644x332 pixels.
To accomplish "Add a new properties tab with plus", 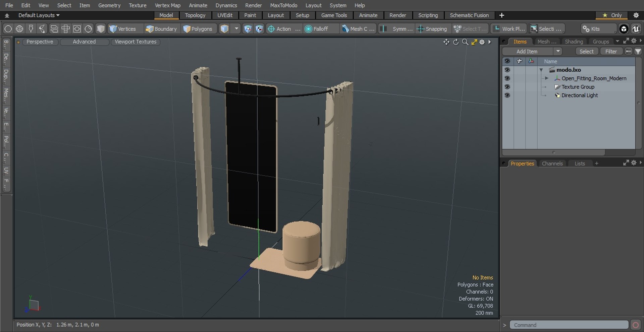I will (x=596, y=163).
